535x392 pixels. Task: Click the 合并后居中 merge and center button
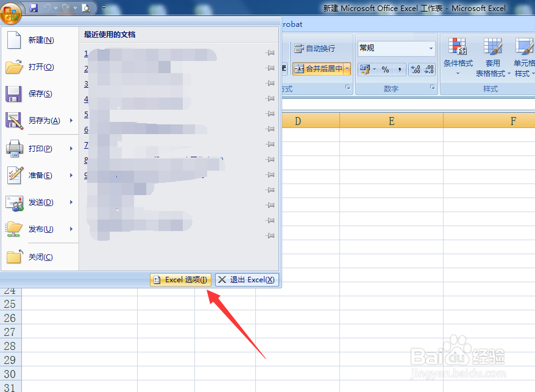click(x=318, y=69)
